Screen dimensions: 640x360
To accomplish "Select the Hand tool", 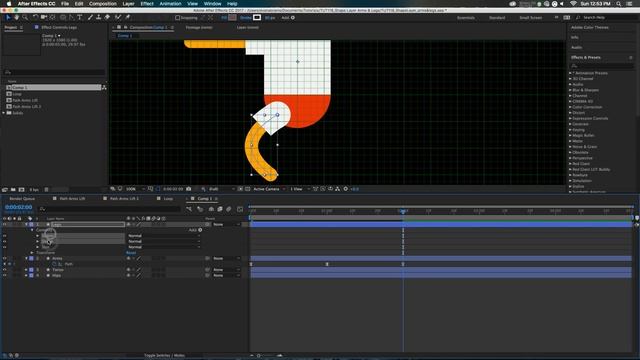I will (x=16, y=18).
